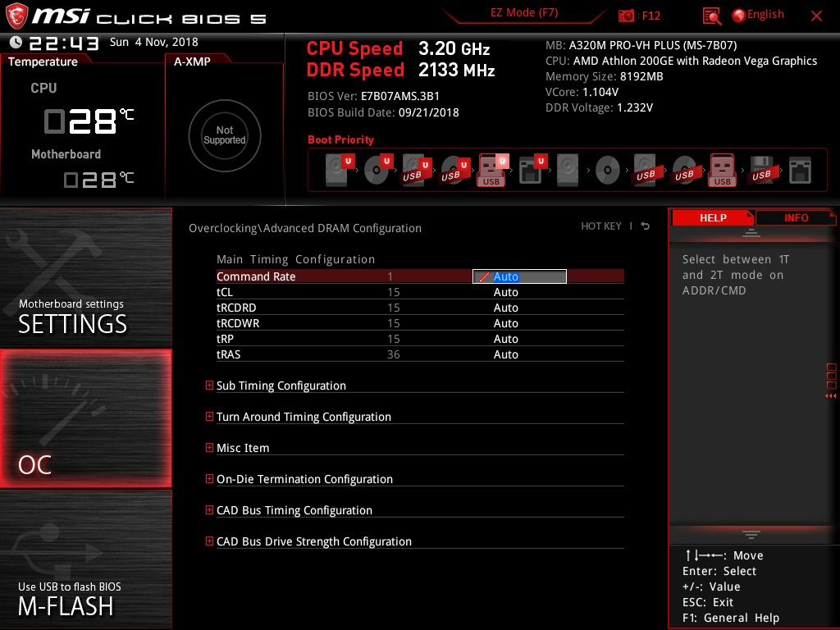Image resolution: width=840 pixels, height=630 pixels.
Task: Select the tRP timing row label
Action: [225, 339]
